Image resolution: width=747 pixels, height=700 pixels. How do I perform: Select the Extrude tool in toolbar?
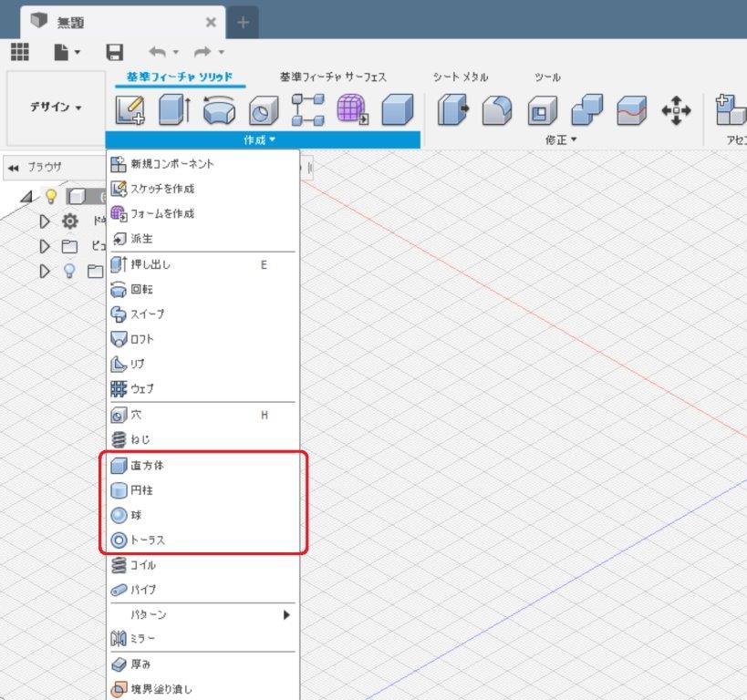pos(173,110)
